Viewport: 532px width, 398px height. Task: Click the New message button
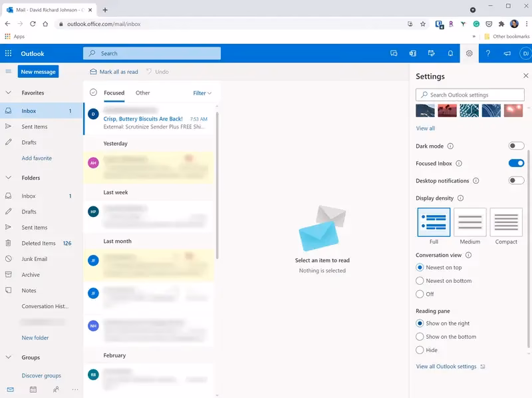pyautogui.click(x=37, y=71)
